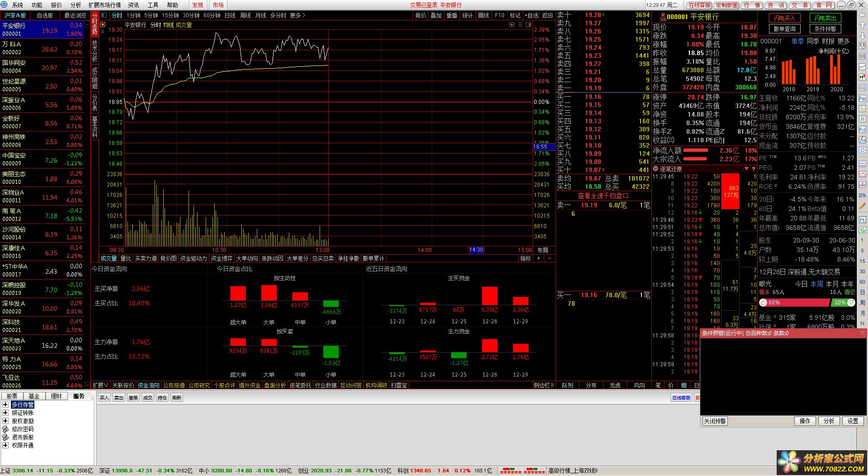Click the thumbs-up 看多 80% icon
This screenshot has width=868, height=476.
tap(764, 303)
